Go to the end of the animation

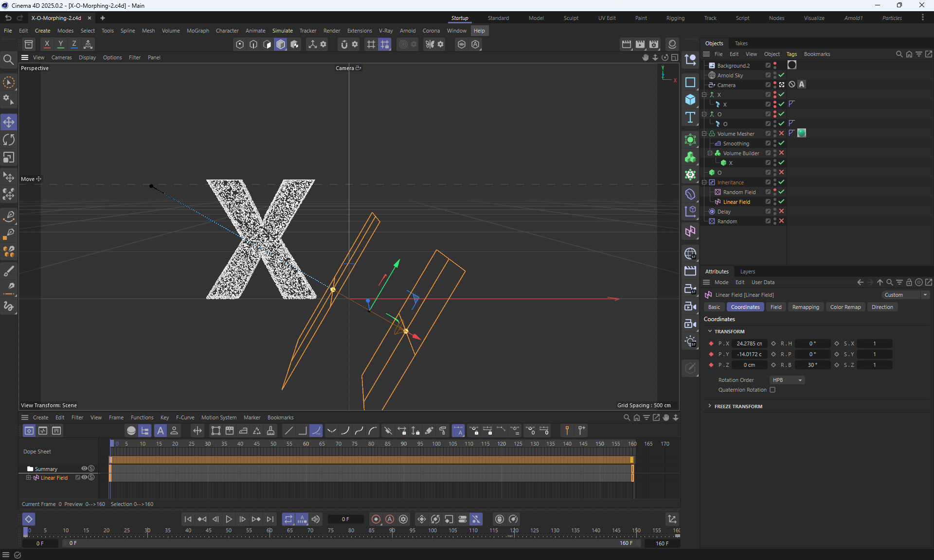pyautogui.click(x=270, y=519)
